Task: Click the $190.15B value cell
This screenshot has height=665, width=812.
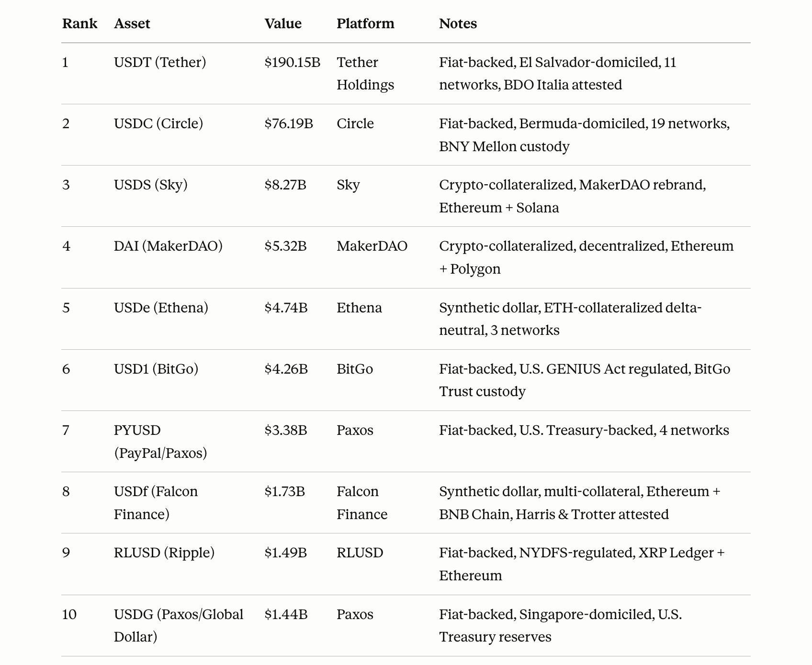Action: pyautogui.click(x=292, y=62)
